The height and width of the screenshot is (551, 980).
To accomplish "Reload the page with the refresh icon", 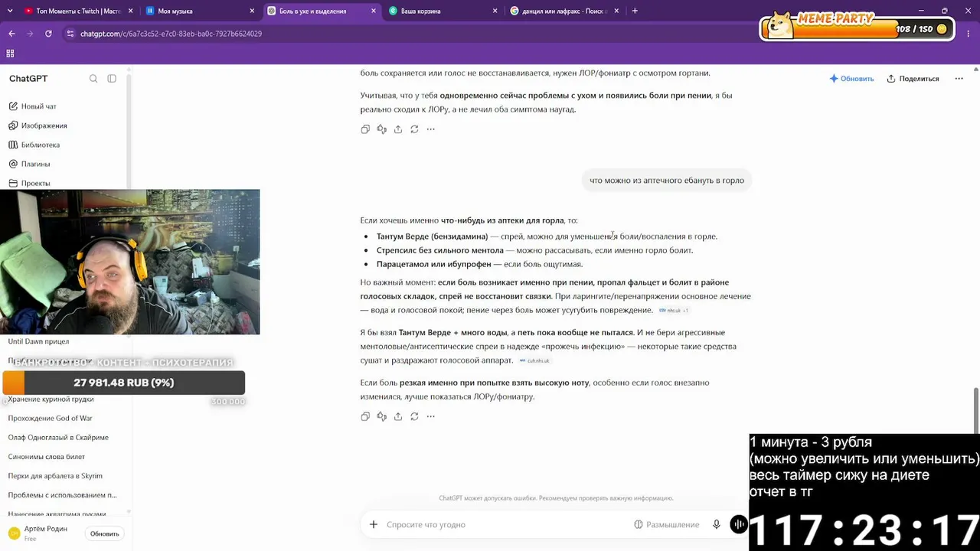I will 48,34.
